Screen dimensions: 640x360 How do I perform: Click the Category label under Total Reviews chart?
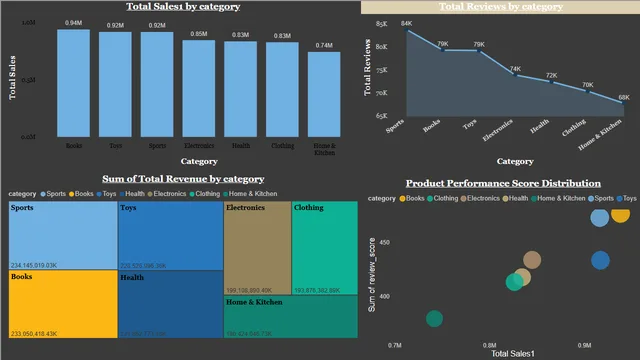pos(515,161)
